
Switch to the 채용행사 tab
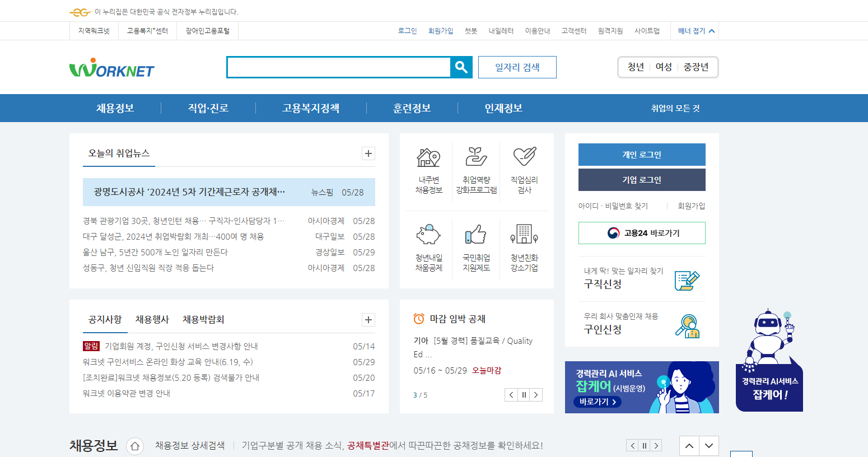152,319
